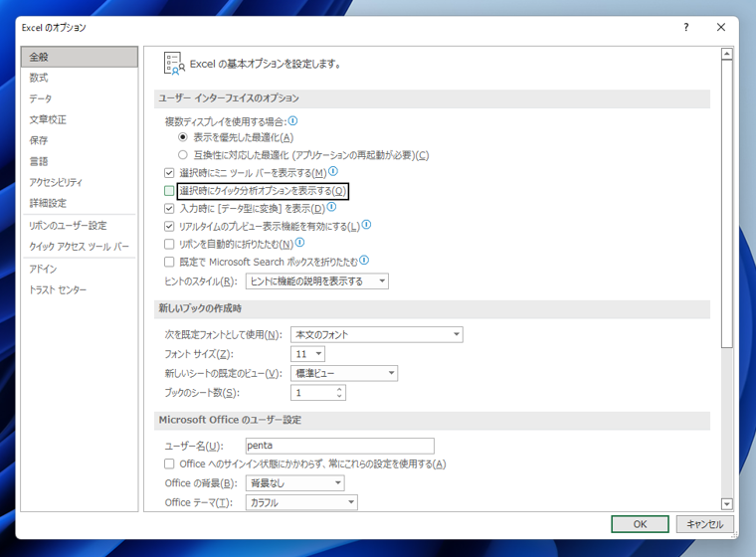
Task: Open 数式 category in sidebar
Action: click(80, 78)
